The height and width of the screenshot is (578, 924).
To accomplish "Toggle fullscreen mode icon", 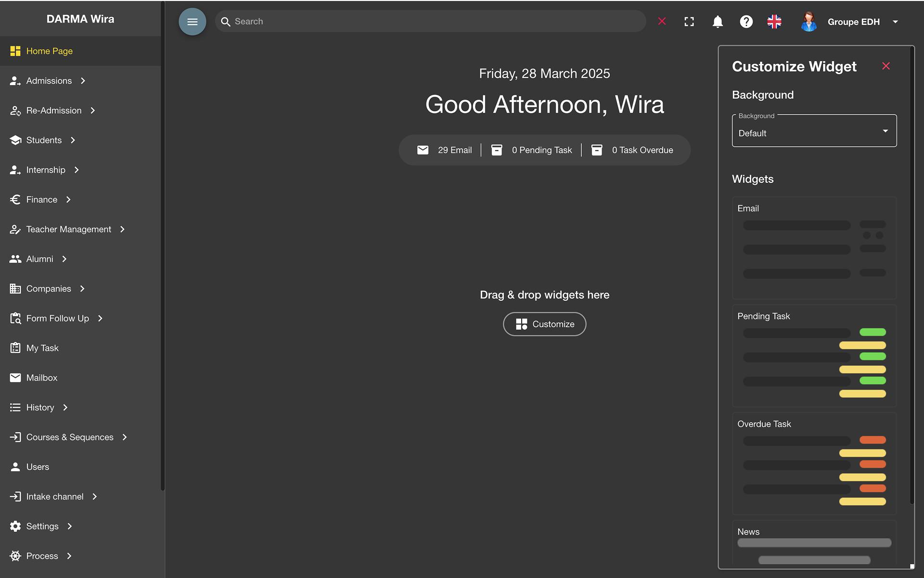I will [689, 22].
